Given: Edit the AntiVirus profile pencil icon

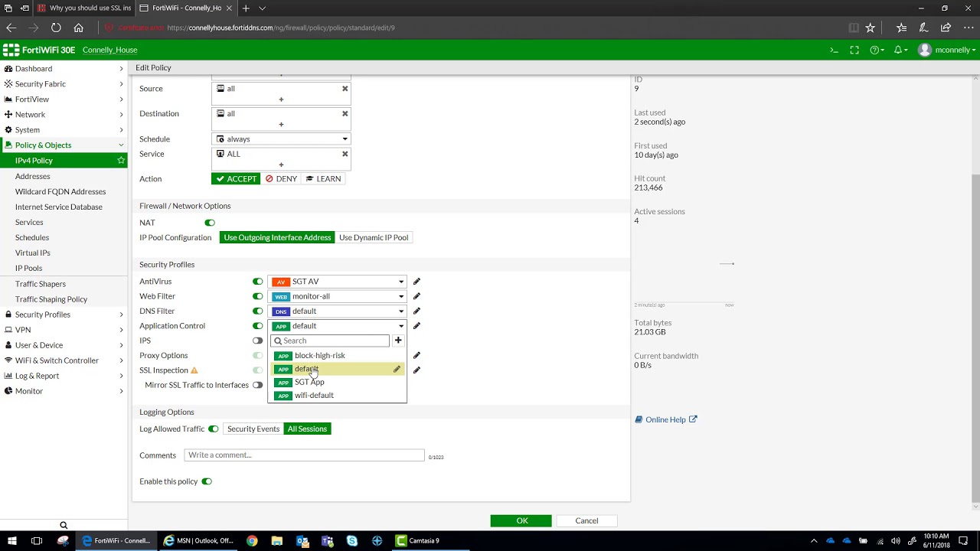Looking at the screenshot, I should 416,282.
